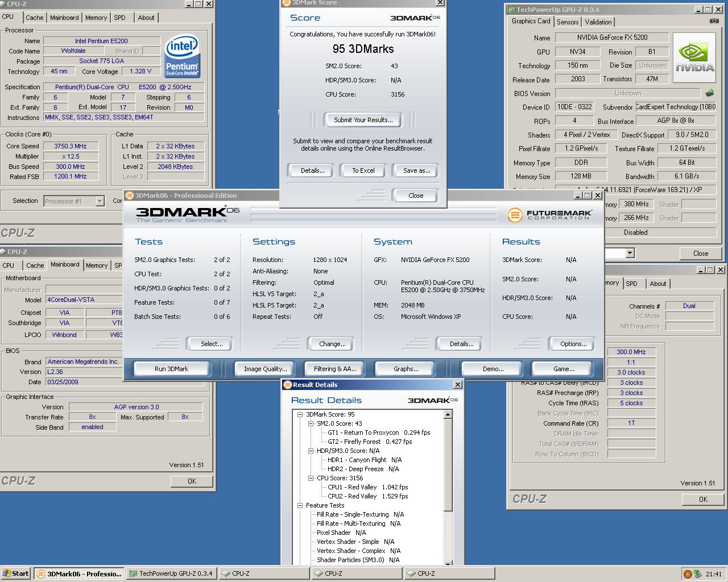The height and width of the screenshot is (582, 728).
Task: Click OK in the Mainboard CPU-Z window
Action: [x=192, y=481]
